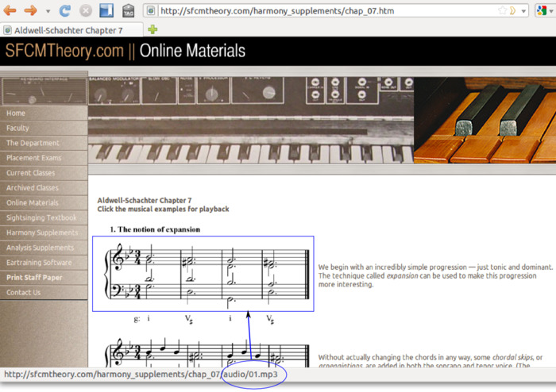
Task: Open the Print Staff Paper link
Action: 44,277
